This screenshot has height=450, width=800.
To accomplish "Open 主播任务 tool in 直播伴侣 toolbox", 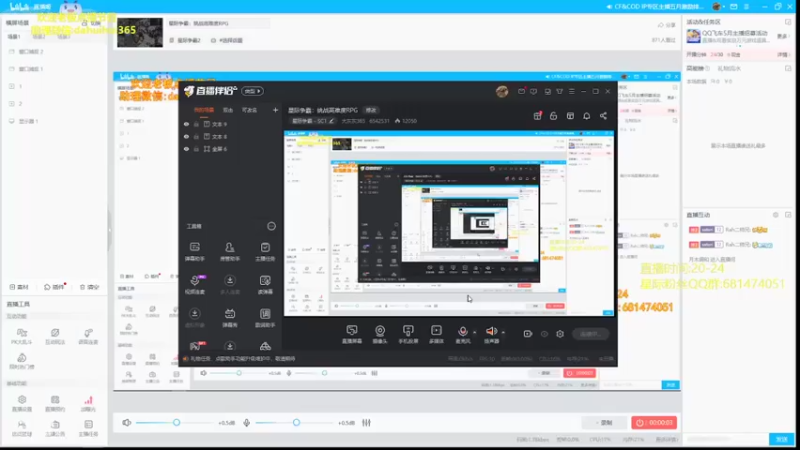I will [x=265, y=252].
